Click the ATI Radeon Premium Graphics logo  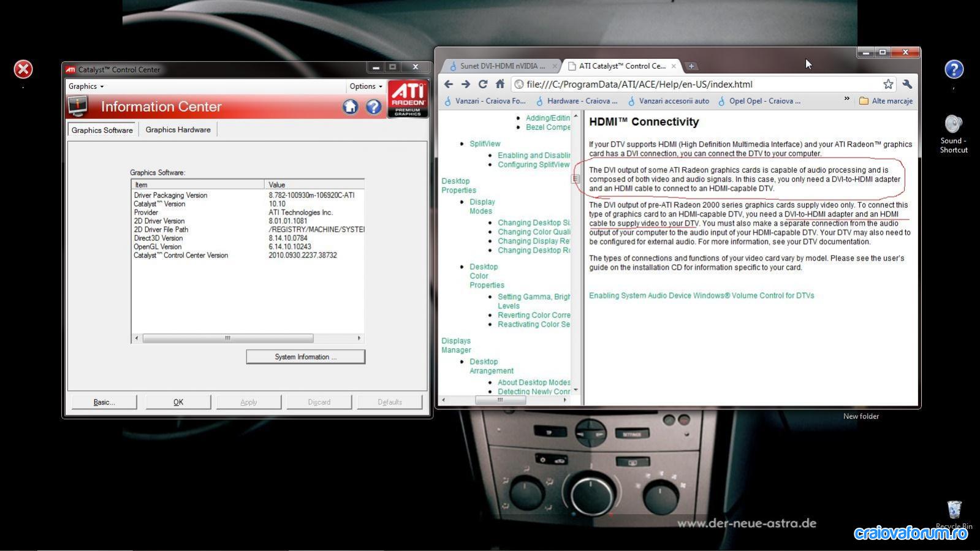point(408,99)
